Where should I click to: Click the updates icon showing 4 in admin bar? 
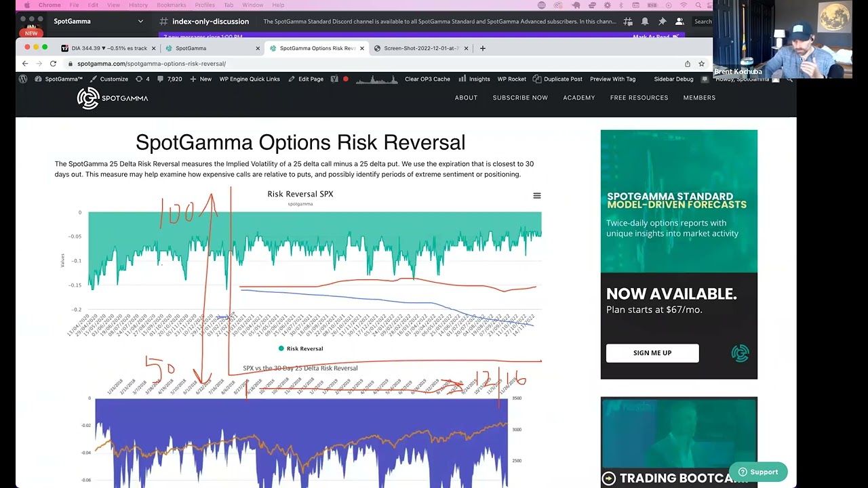click(142, 79)
